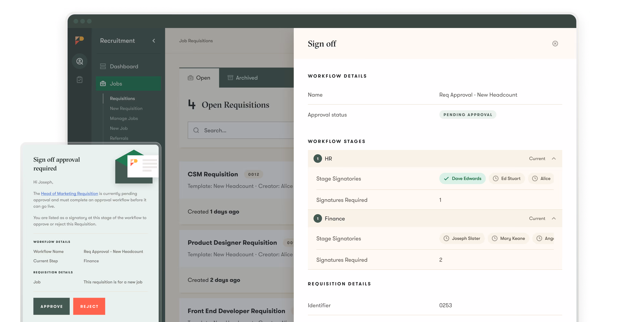Image resolution: width=644 pixels, height=322 pixels.
Task: Open the clipboard checklist sidebar icon
Action: pyautogui.click(x=79, y=79)
